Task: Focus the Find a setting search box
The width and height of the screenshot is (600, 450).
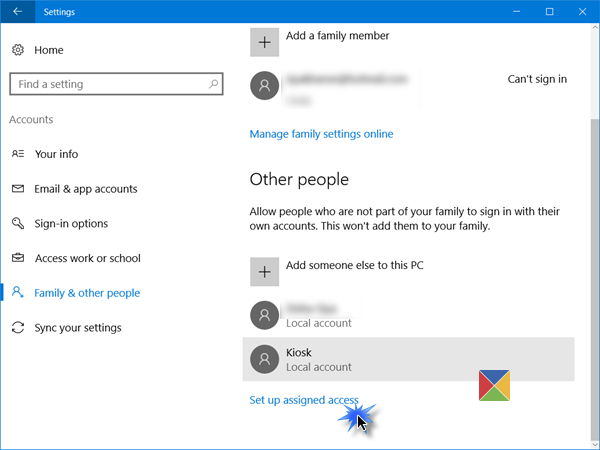Action: click(x=116, y=84)
